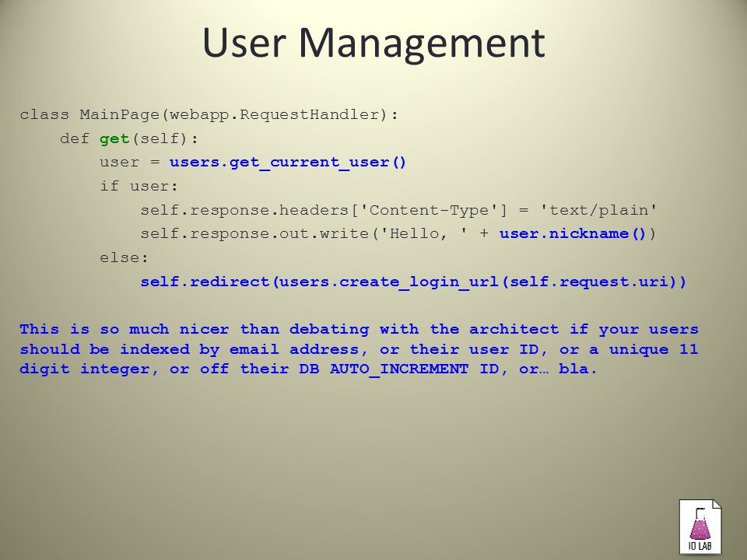Click the 'else:' code line
747x560 pixels.
[x=124, y=257]
